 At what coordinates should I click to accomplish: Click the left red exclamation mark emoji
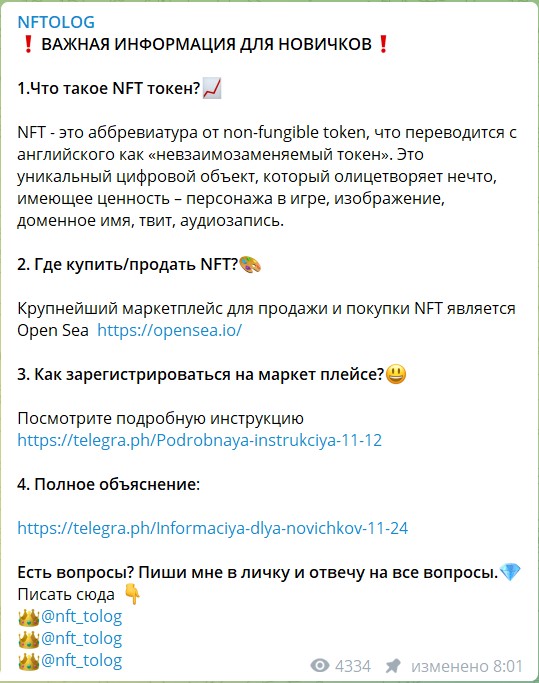28,44
